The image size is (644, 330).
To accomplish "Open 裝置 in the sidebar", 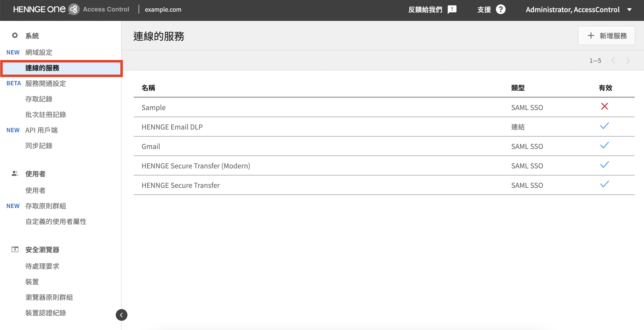I will tap(32, 282).
